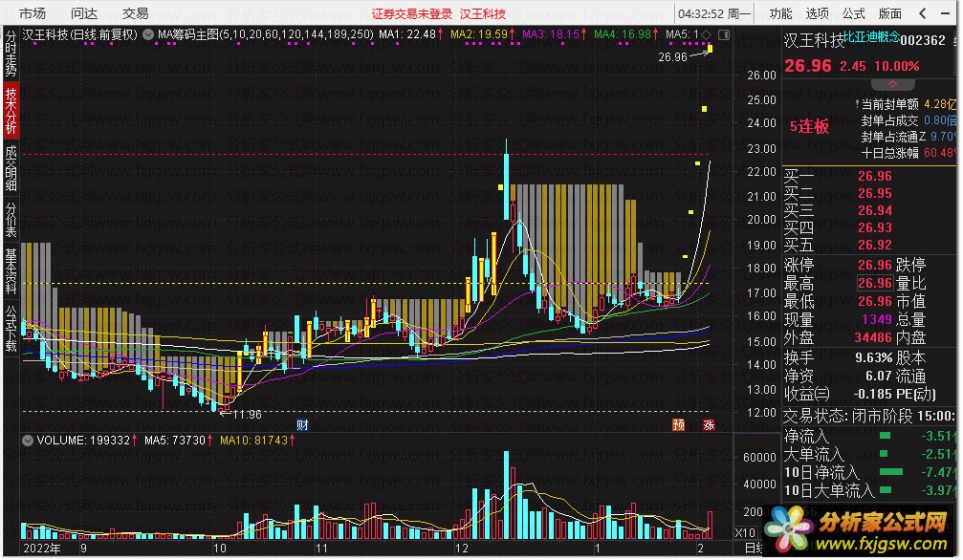Click the 买一 price 26.96

pyautogui.click(x=875, y=176)
